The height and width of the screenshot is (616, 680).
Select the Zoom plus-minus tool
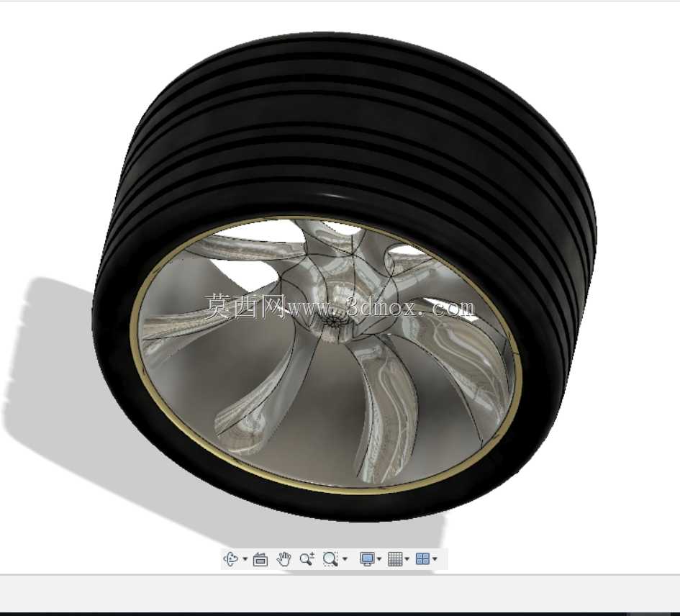tap(307, 558)
